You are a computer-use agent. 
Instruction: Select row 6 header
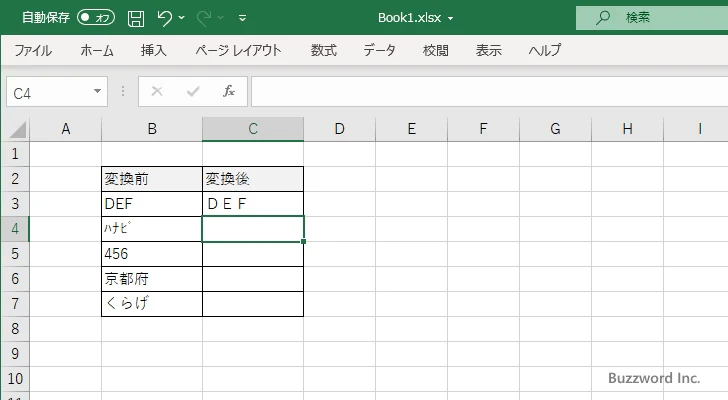pos(15,279)
